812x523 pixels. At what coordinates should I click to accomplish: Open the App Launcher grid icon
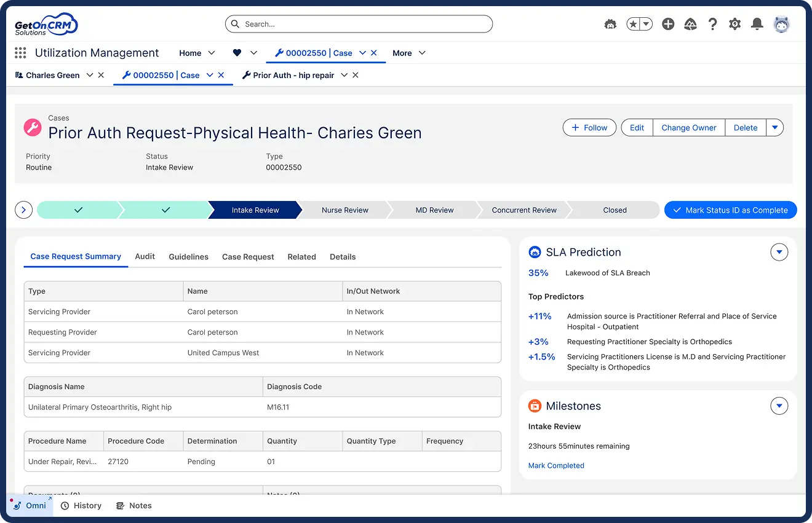coord(20,53)
